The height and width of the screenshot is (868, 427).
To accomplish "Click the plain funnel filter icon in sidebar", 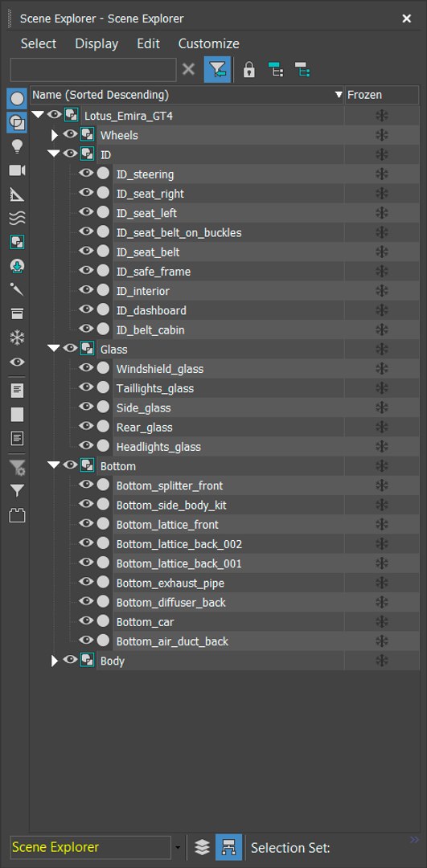I will pos(17,491).
